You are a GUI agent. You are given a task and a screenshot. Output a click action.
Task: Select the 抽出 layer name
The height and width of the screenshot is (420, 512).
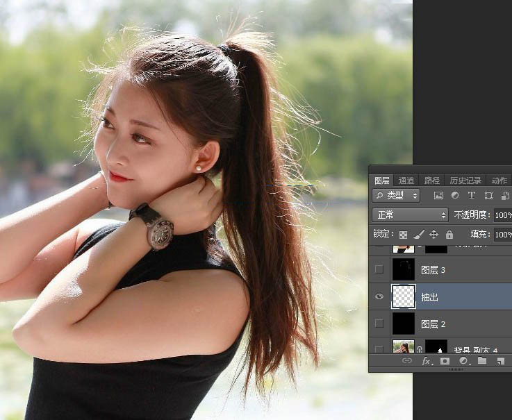[x=430, y=297]
